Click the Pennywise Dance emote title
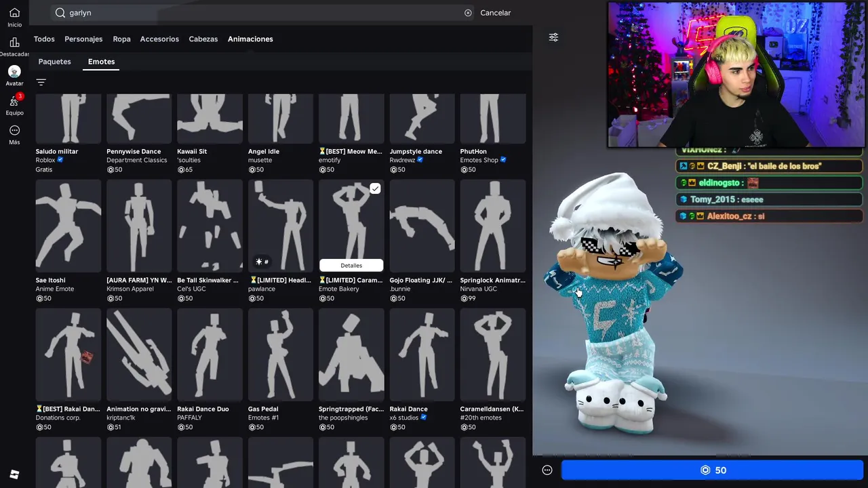This screenshot has height=488, width=868. [x=134, y=152]
